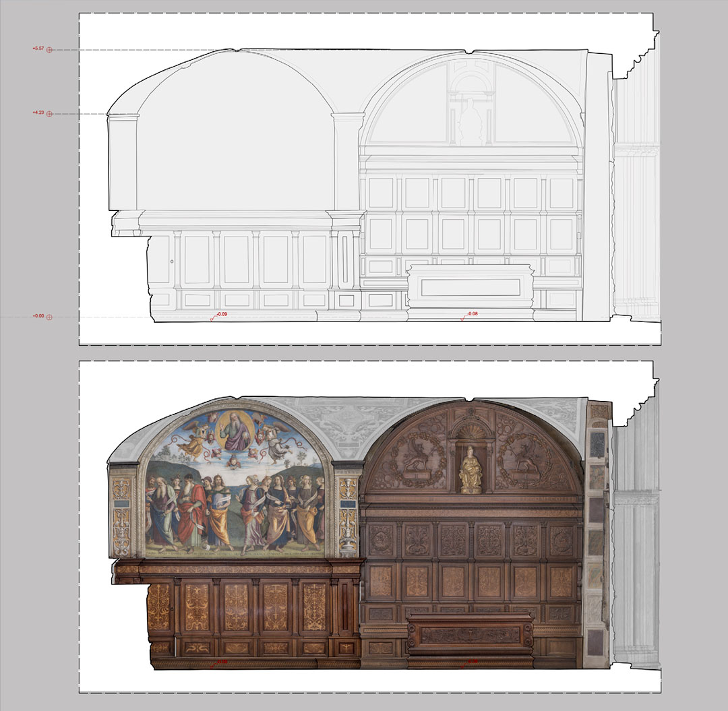Select the crosshair marker beside +5.57
Viewport: 728px width, 711px height.
click(49, 50)
